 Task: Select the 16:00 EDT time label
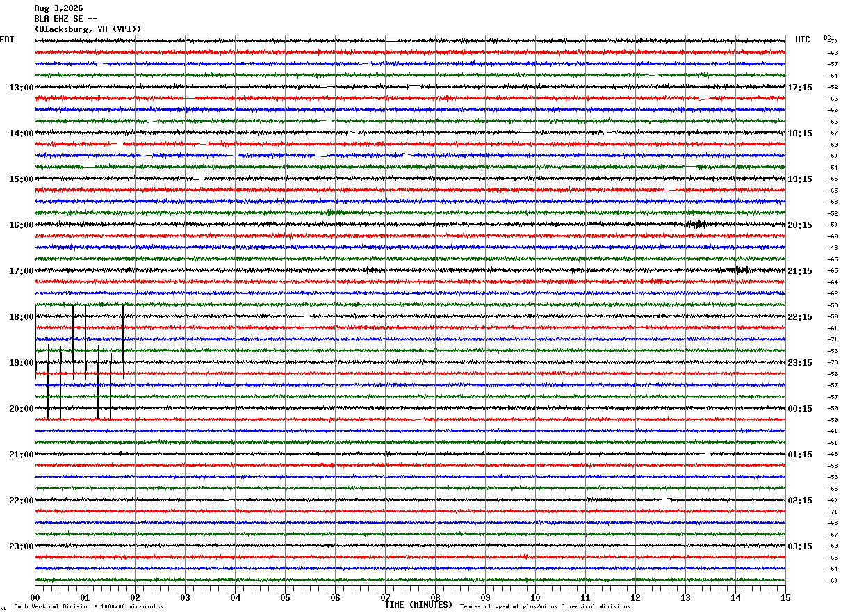coord(22,225)
